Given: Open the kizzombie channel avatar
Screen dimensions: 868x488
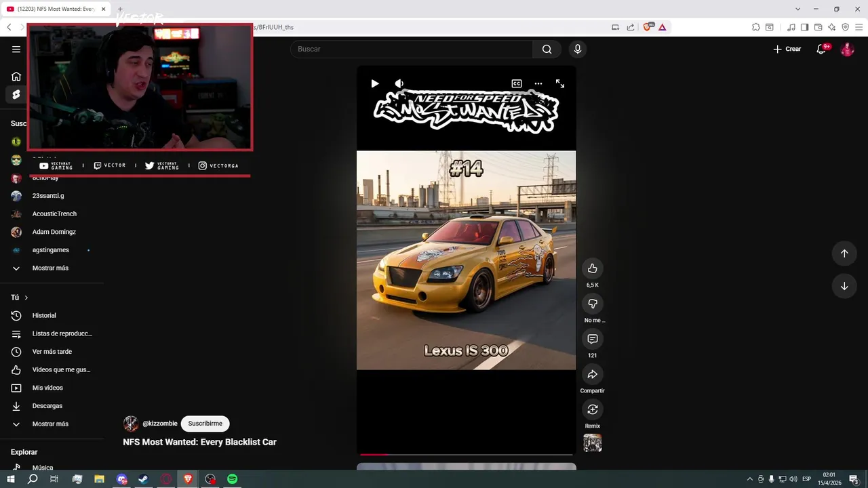Looking at the screenshot, I should pyautogui.click(x=131, y=424).
